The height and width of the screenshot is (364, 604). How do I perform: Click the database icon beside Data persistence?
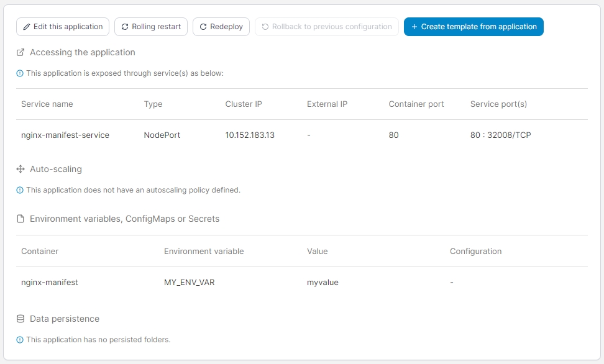click(21, 319)
